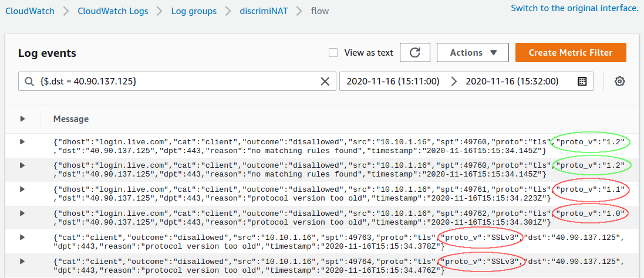The image size is (644, 278).
Task: Click the Log events heading
Action: [x=47, y=53]
